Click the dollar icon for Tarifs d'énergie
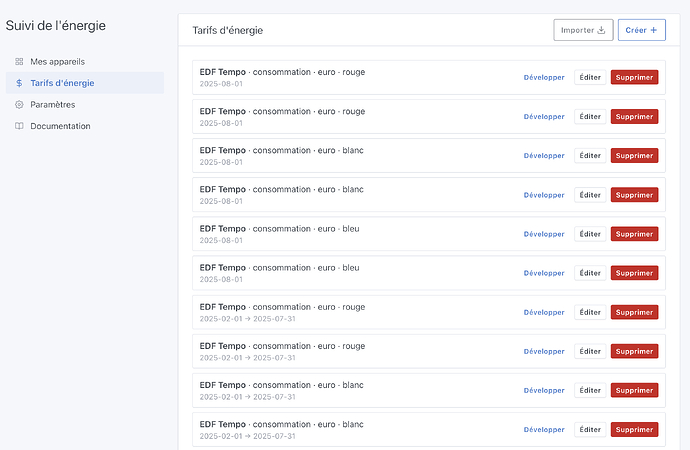 pyautogui.click(x=19, y=83)
